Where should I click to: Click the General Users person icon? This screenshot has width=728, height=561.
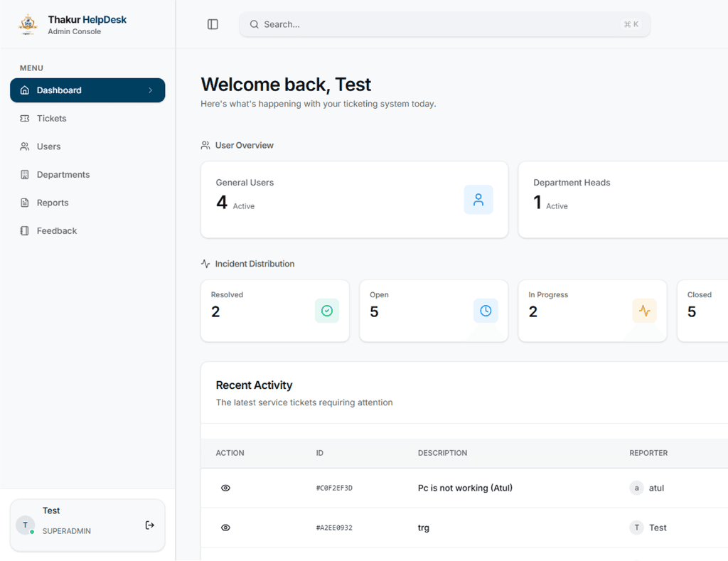click(x=478, y=200)
